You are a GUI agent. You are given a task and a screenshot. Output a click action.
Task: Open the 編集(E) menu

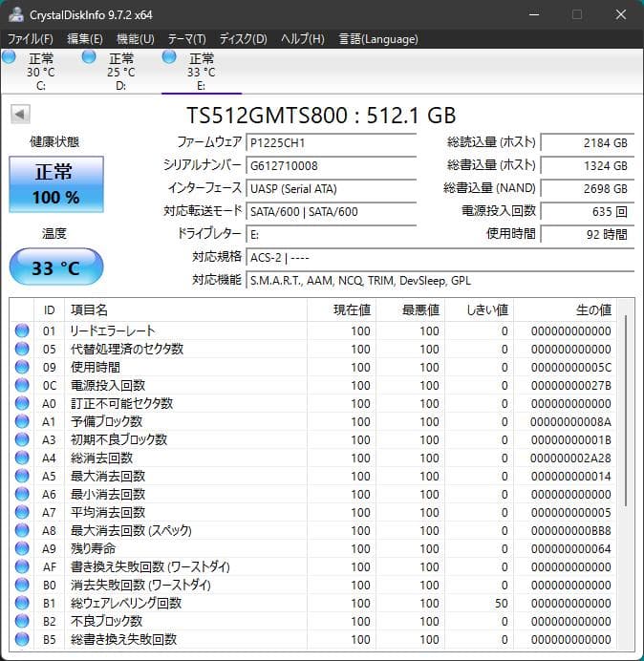pos(85,39)
